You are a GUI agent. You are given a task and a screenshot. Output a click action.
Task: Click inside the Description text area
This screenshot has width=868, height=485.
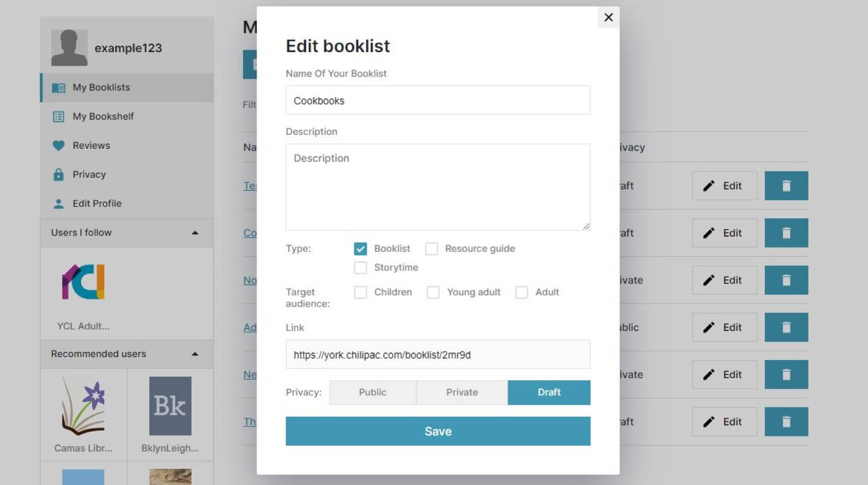tap(438, 187)
